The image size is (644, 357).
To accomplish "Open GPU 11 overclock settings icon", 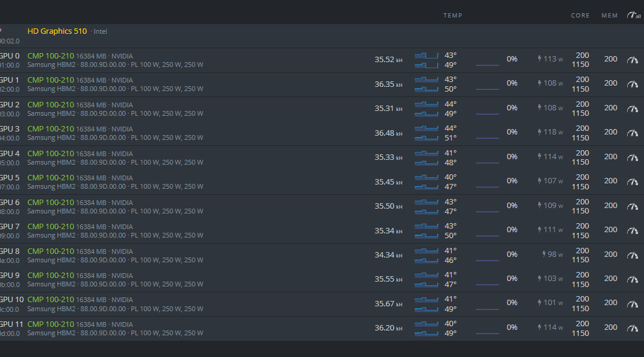I will coord(632,328).
